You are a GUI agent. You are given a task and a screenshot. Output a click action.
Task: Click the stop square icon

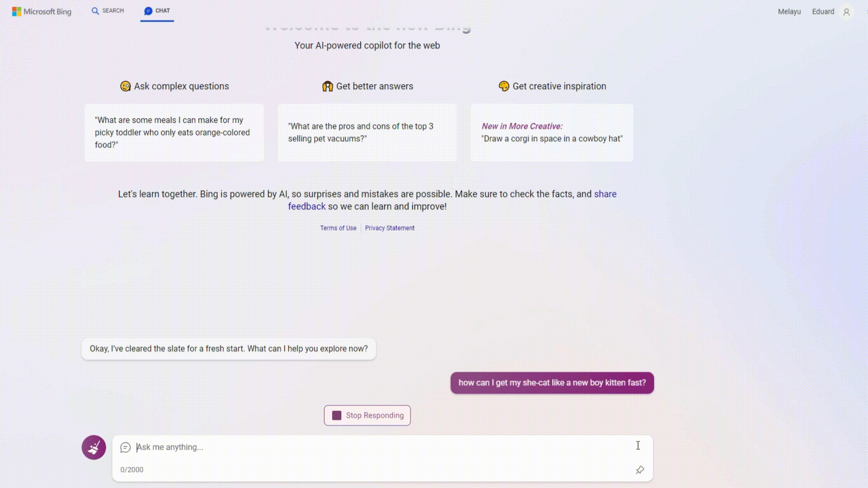coord(336,415)
